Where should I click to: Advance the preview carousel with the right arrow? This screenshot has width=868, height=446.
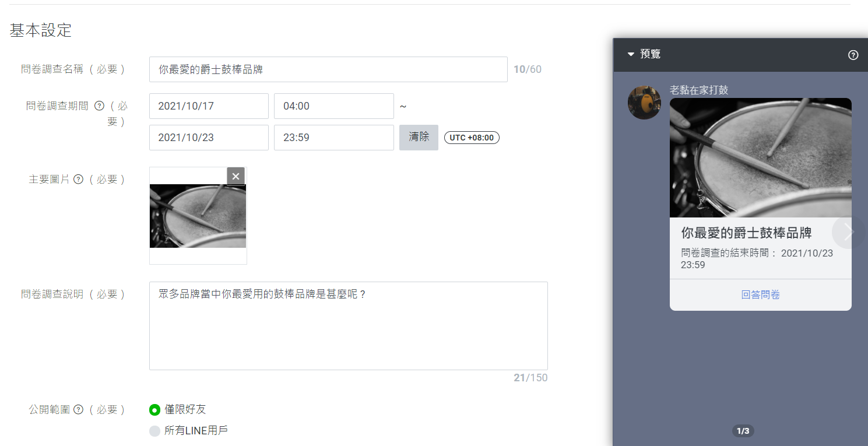tap(847, 232)
